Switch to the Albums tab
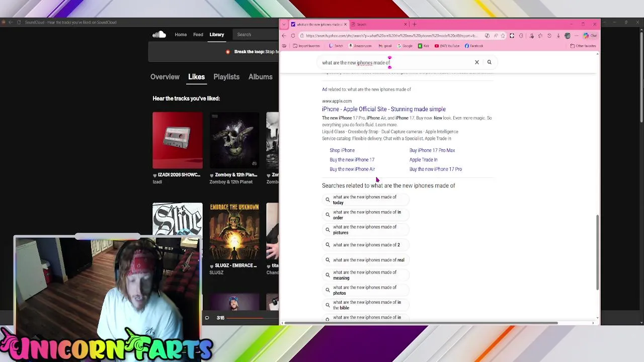Screen dimensions: 644x362 [x=260, y=77]
